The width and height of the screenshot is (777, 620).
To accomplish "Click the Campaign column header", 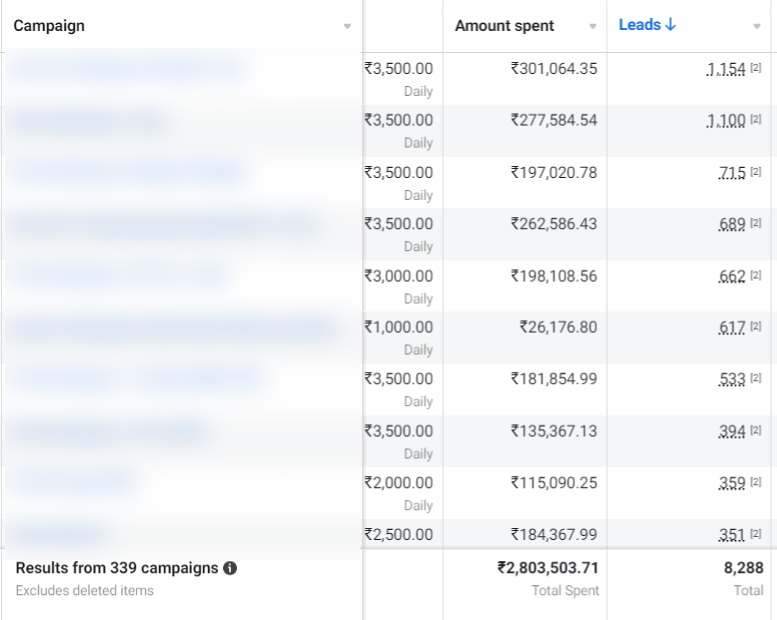I will [x=49, y=26].
